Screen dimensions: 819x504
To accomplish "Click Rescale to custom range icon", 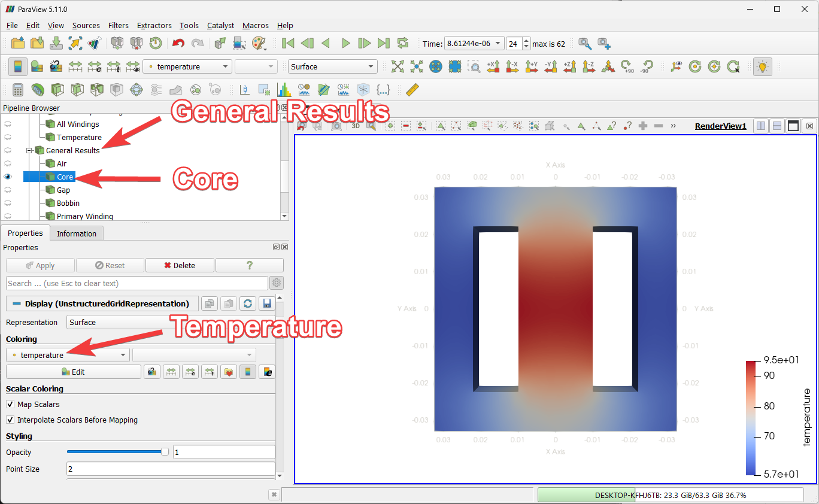I will coord(95,66).
